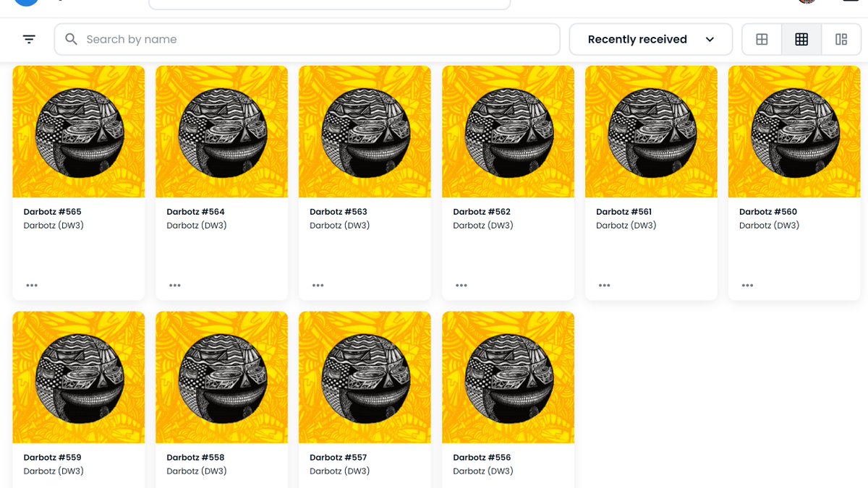Screen dimensions: 868x488
Task: Open Darbotz (DW3) collection under #560
Action: tap(770, 226)
